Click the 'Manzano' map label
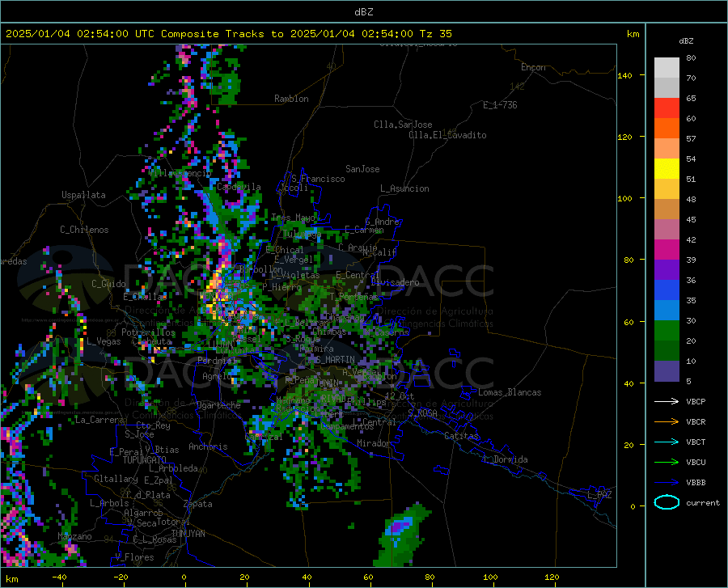728x588 pixels. tap(74, 536)
